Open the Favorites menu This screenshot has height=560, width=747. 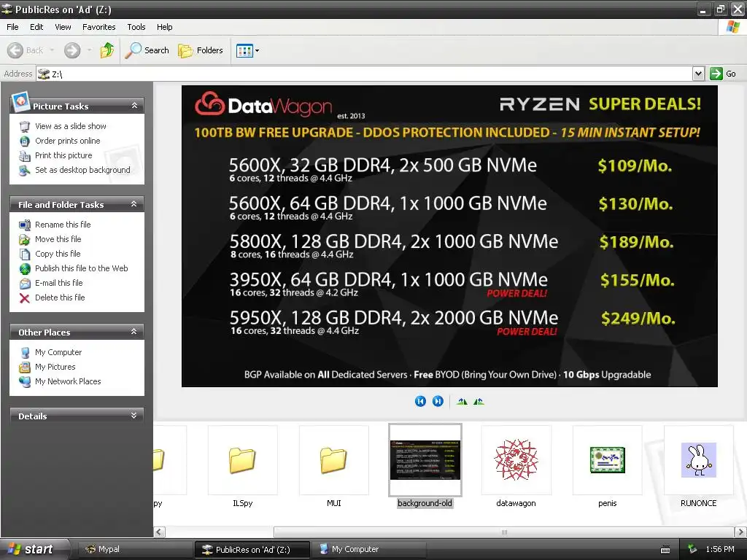pos(98,27)
